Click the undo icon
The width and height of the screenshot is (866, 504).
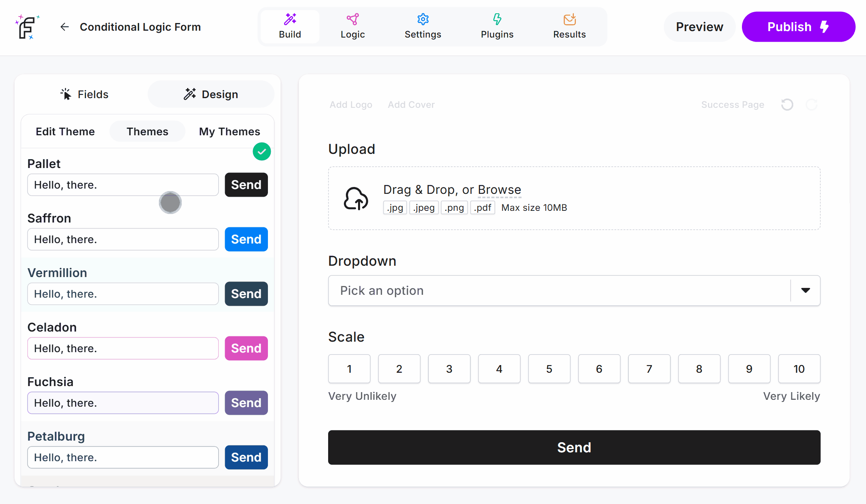click(787, 105)
